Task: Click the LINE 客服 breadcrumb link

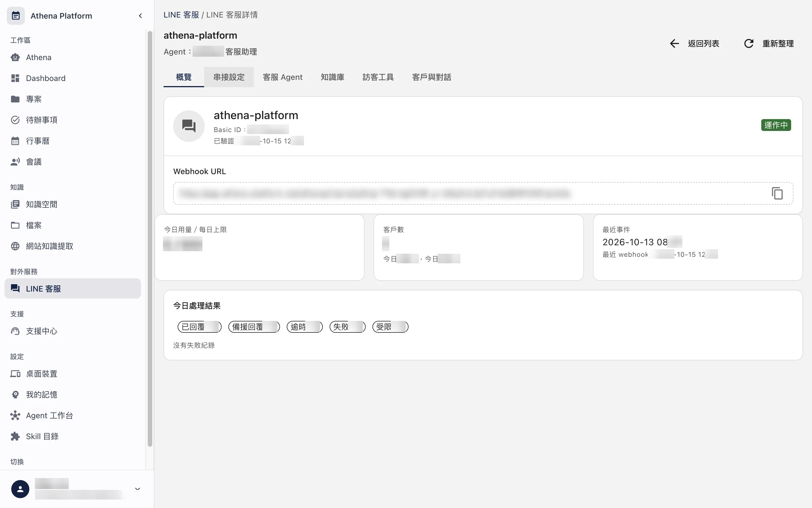Action: pos(181,15)
